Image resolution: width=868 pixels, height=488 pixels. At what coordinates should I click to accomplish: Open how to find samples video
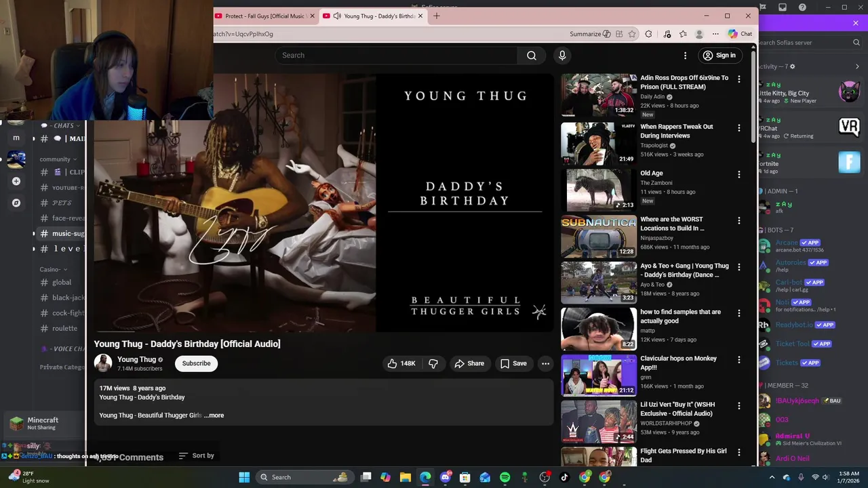click(x=599, y=329)
